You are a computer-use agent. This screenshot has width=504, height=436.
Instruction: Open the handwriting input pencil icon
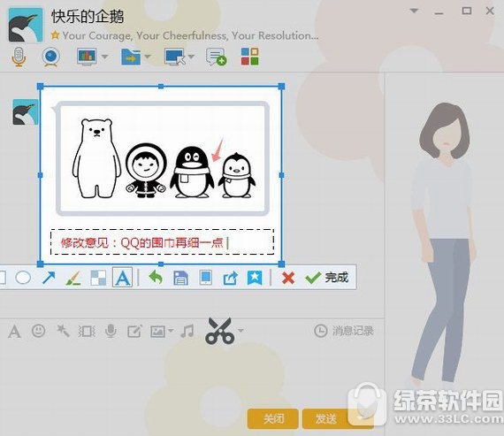[134, 331]
